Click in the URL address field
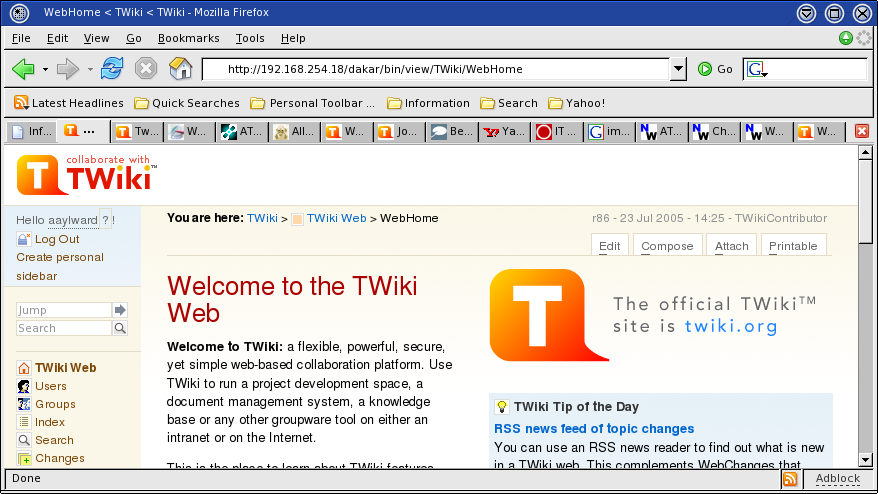This screenshot has width=878, height=494. [436, 69]
